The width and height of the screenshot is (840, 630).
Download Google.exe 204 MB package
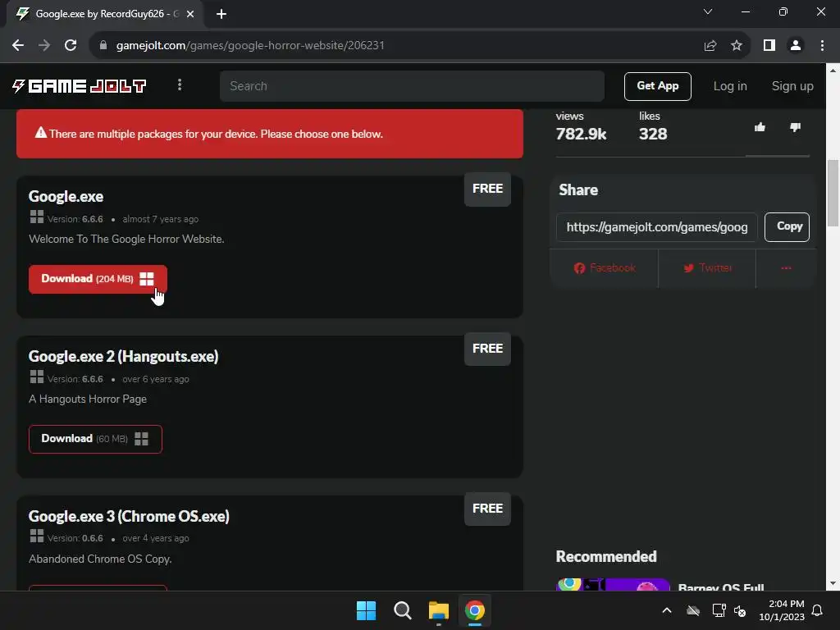pyautogui.click(x=98, y=279)
